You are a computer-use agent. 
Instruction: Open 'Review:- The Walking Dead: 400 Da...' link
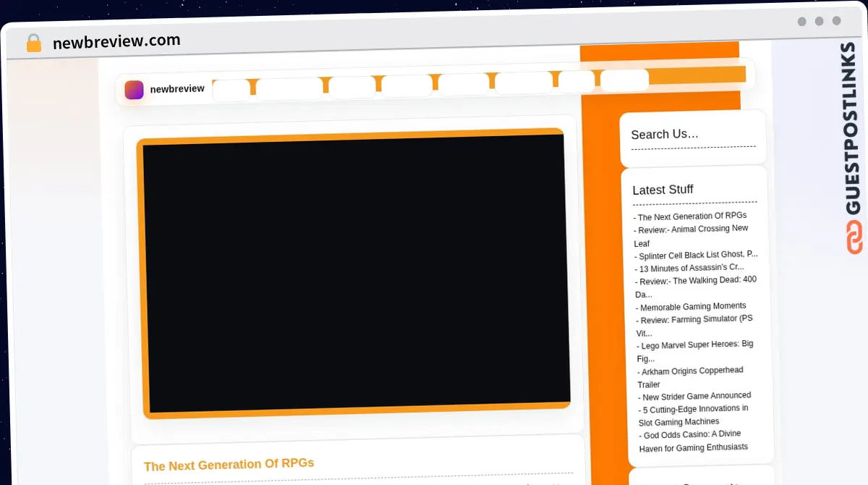coord(696,287)
